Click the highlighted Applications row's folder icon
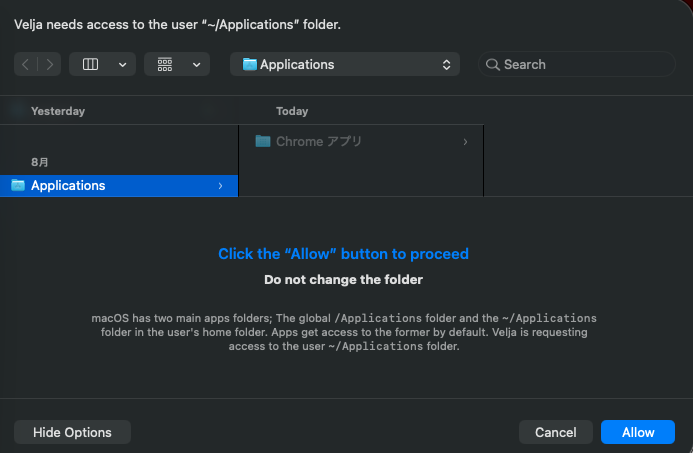This screenshot has height=453, width=693. [x=18, y=185]
